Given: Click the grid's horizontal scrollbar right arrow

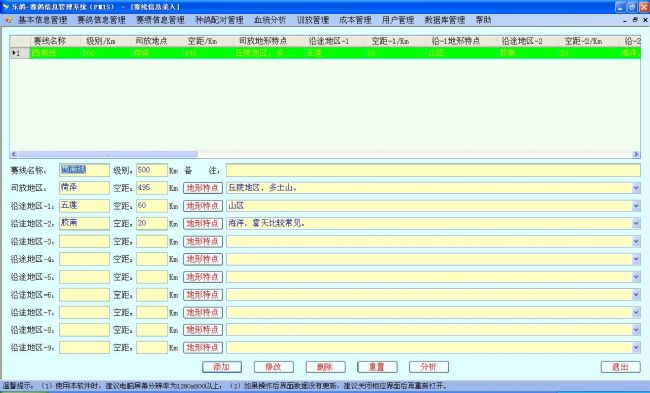Looking at the screenshot, I should click(636, 154).
